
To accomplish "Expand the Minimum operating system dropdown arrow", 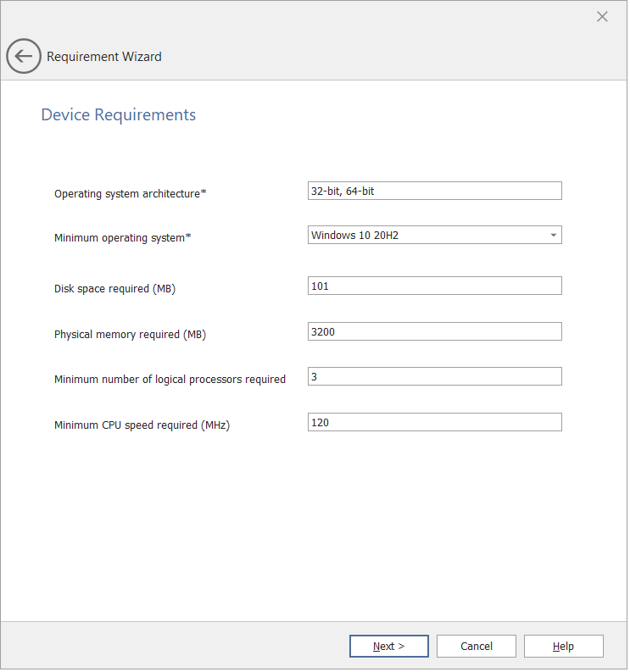I will (553, 236).
